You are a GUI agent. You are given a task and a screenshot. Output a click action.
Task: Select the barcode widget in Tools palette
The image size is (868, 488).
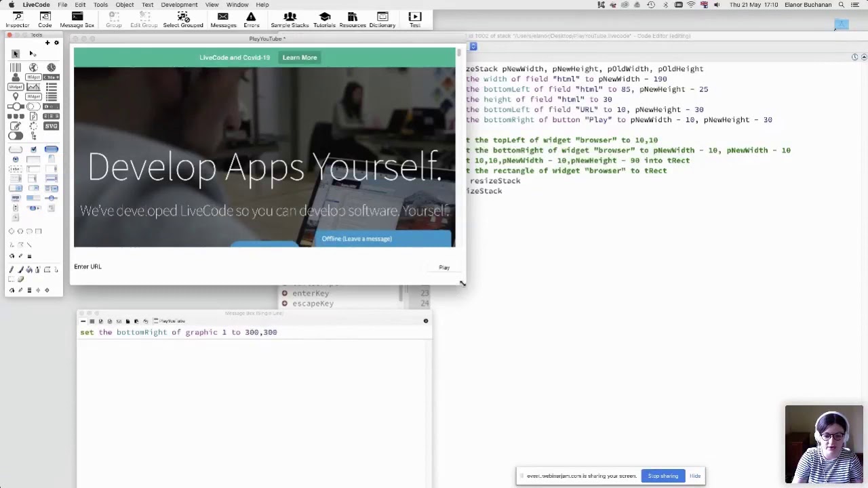click(16, 67)
